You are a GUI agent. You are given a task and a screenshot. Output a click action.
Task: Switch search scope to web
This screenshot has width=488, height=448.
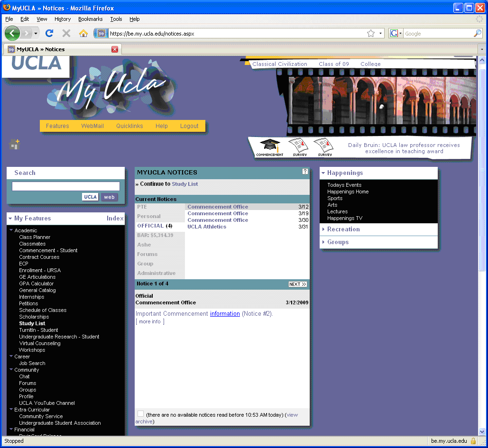coord(109,197)
